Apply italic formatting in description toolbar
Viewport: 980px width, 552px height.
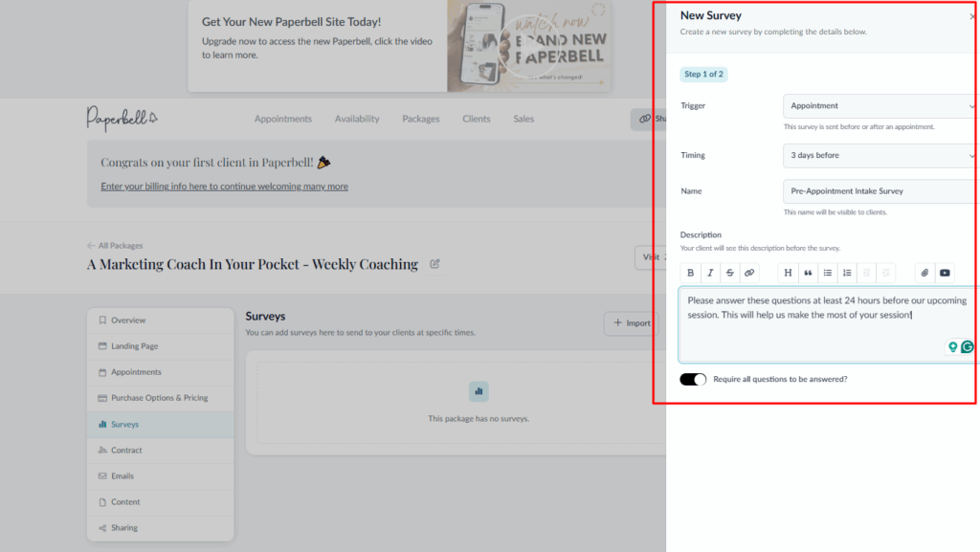(710, 273)
